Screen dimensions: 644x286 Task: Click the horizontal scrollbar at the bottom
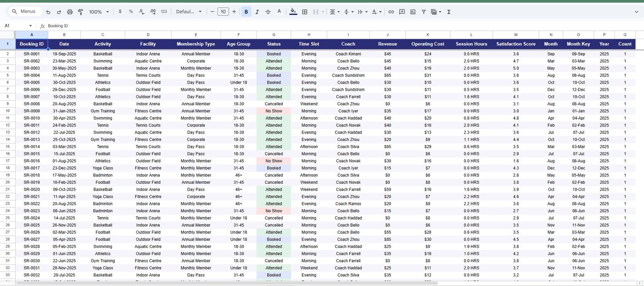click(227, 283)
